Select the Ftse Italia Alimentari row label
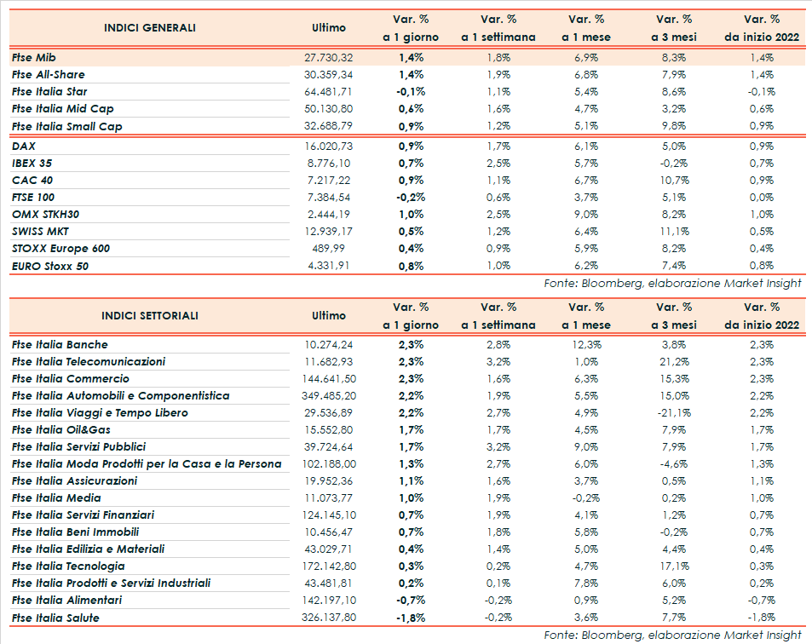The width and height of the screenshot is (812, 644). [66, 601]
